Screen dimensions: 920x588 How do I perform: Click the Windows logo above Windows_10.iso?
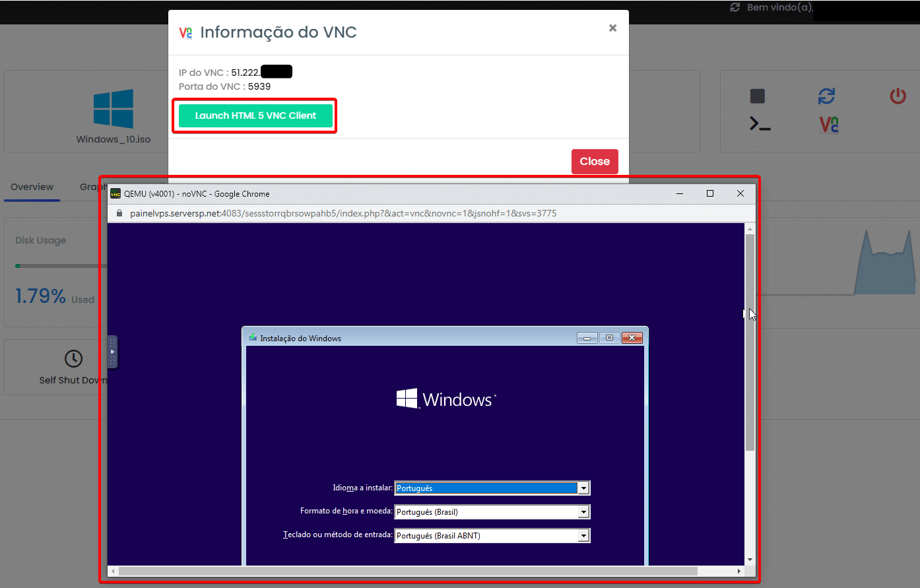pyautogui.click(x=114, y=108)
